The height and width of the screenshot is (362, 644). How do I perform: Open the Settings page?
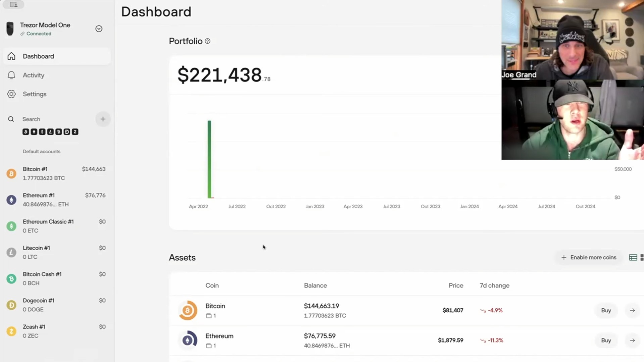coord(35,94)
